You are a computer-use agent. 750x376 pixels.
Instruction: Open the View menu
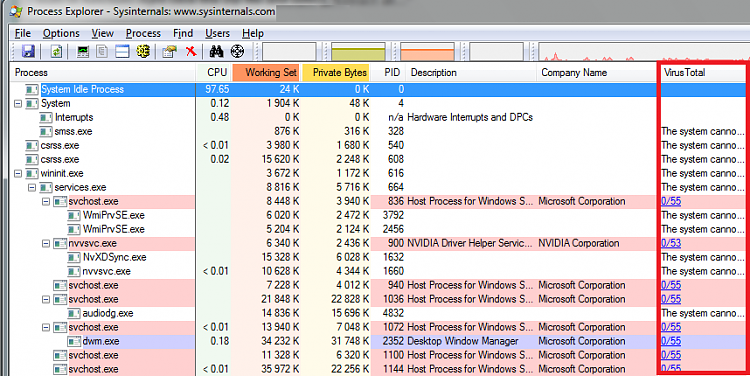click(102, 33)
